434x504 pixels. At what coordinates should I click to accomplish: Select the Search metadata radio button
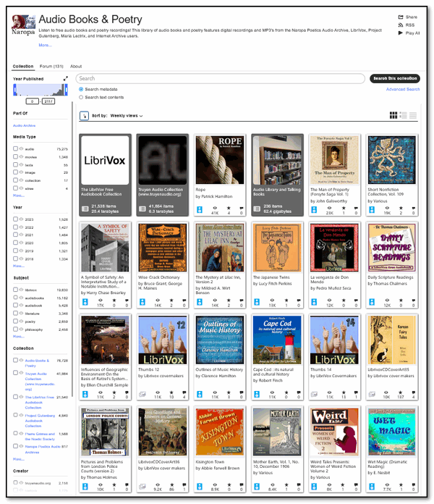coord(81,89)
